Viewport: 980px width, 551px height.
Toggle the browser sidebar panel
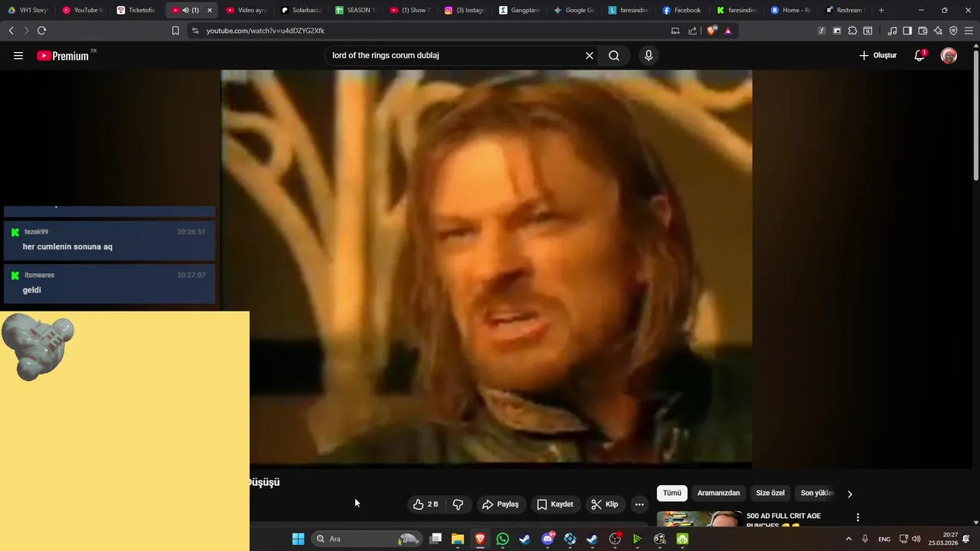(907, 31)
